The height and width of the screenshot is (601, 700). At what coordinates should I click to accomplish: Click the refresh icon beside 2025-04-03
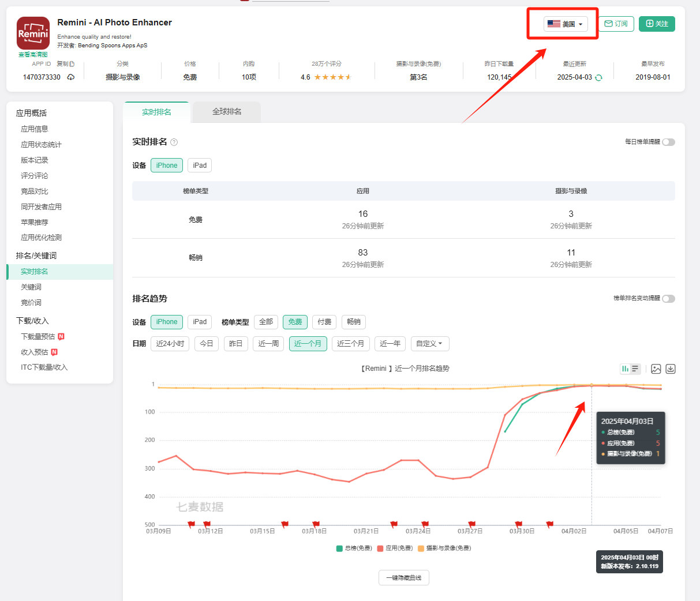click(598, 78)
